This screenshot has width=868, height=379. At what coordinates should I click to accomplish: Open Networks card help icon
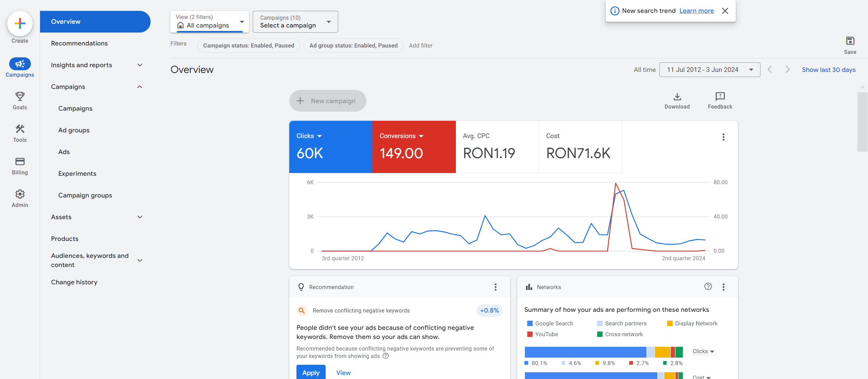click(x=708, y=286)
